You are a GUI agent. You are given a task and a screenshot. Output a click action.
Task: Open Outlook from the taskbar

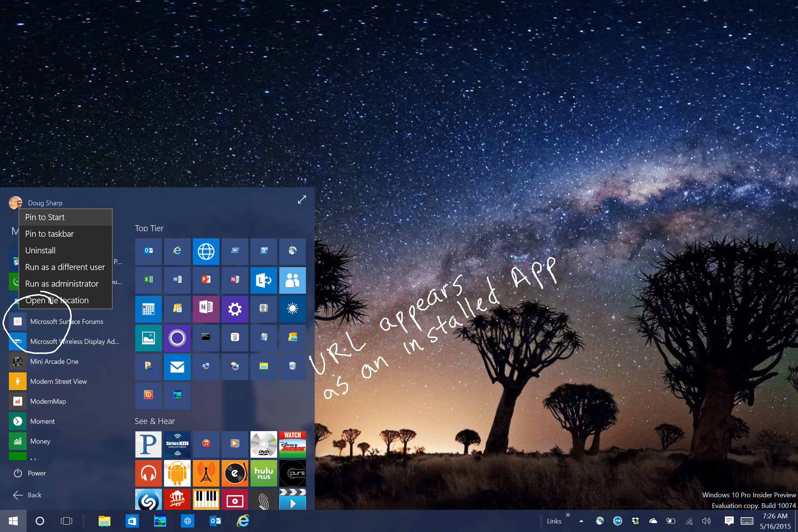[x=215, y=521]
